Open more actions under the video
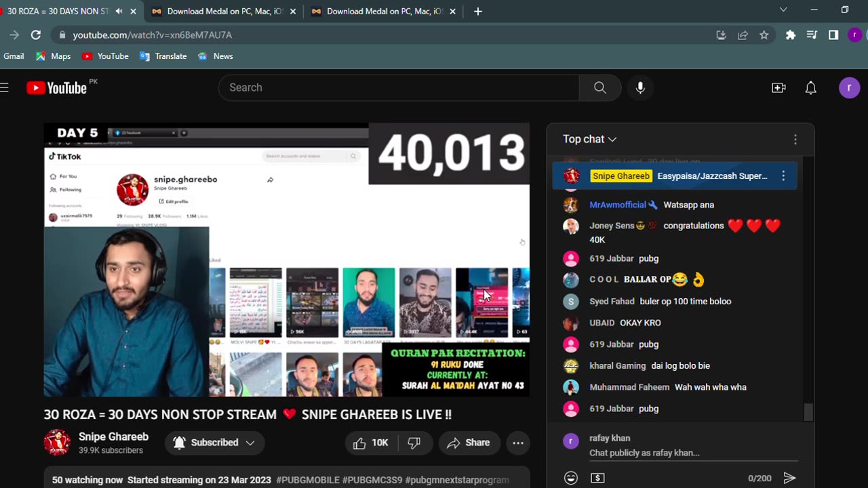The height and width of the screenshot is (488, 868). pyautogui.click(x=518, y=443)
